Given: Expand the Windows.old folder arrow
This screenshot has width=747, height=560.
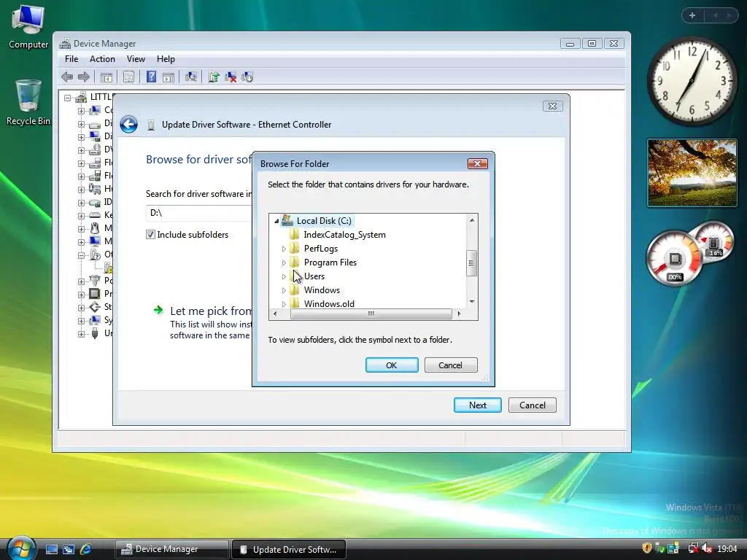Looking at the screenshot, I should click(x=284, y=304).
